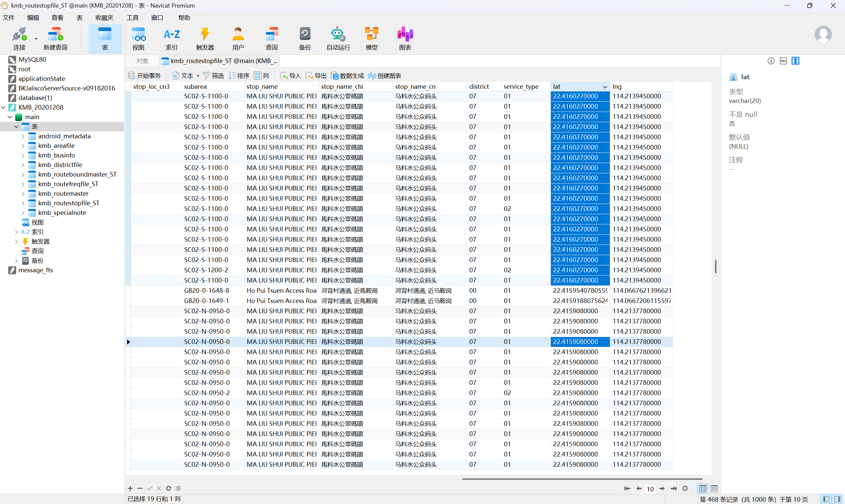Toggle the right information pane button
The height and width of the screenshot is (504, 845).
[837, 499]
